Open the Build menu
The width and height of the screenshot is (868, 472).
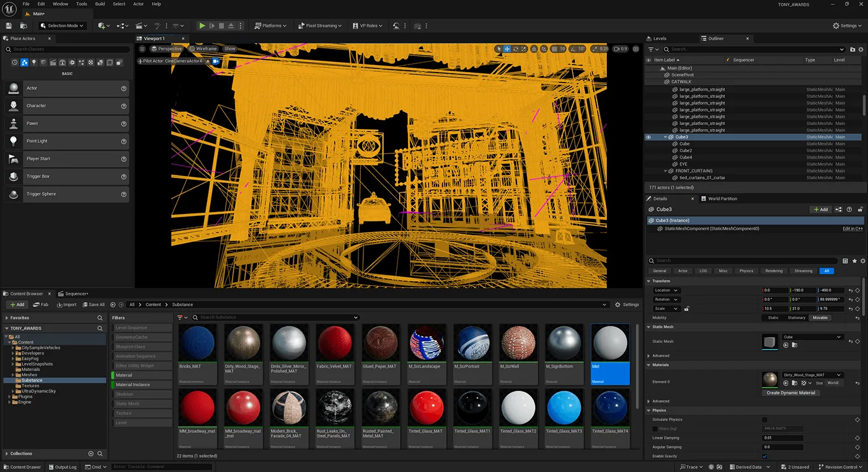(100, 4)
